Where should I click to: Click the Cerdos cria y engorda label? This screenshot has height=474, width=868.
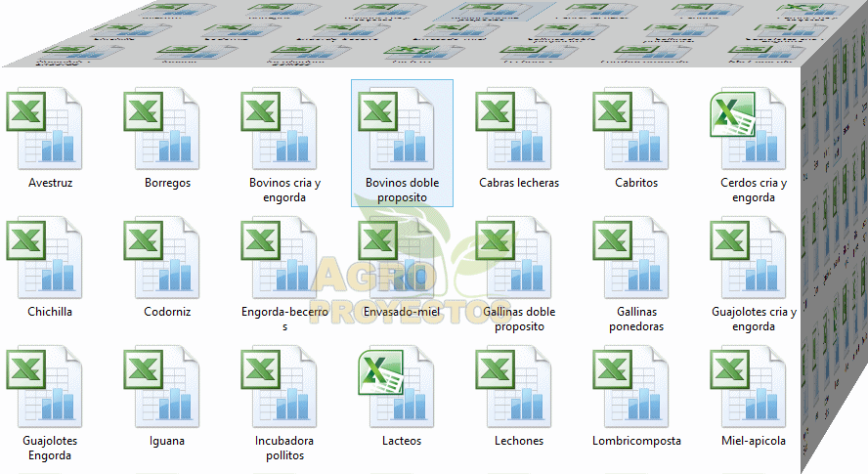click(x=754, y=190)
